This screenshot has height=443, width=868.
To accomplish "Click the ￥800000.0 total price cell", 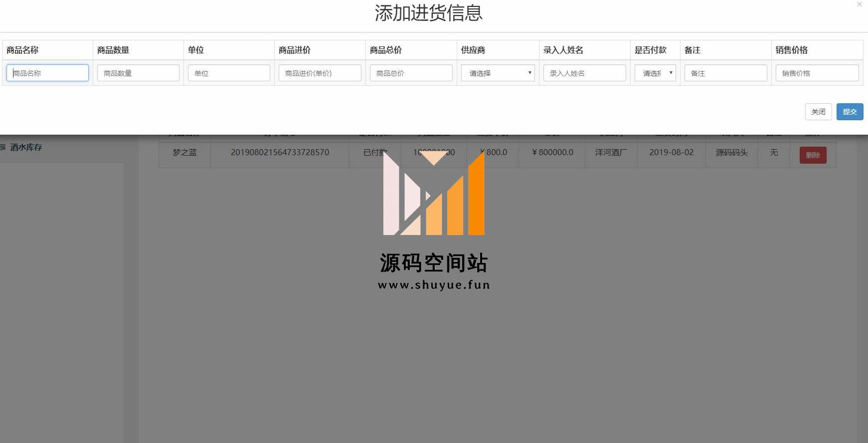I will pyautogui.click(x=552, y=152).
